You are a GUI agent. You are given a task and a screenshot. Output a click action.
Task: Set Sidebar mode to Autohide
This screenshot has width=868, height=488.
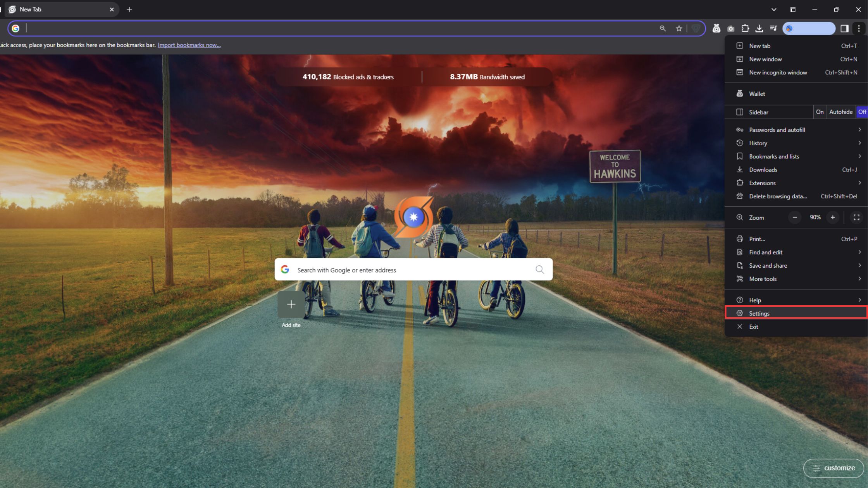tap(840, 112)
